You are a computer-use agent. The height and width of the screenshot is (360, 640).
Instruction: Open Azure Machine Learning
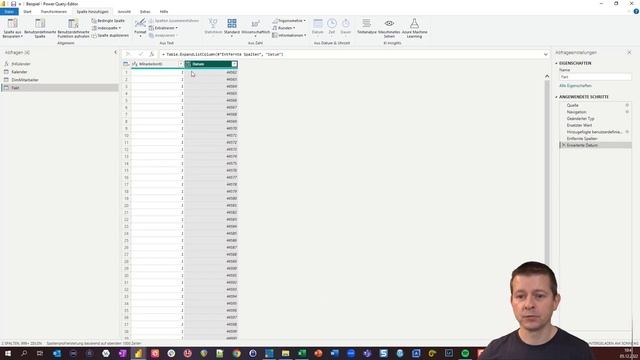click(x=414, y=28)
